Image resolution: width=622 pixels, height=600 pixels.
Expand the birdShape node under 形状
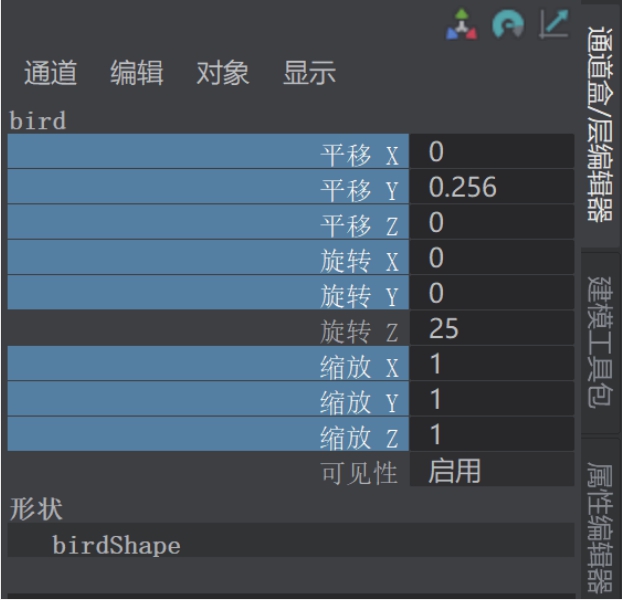click(116, 545)
